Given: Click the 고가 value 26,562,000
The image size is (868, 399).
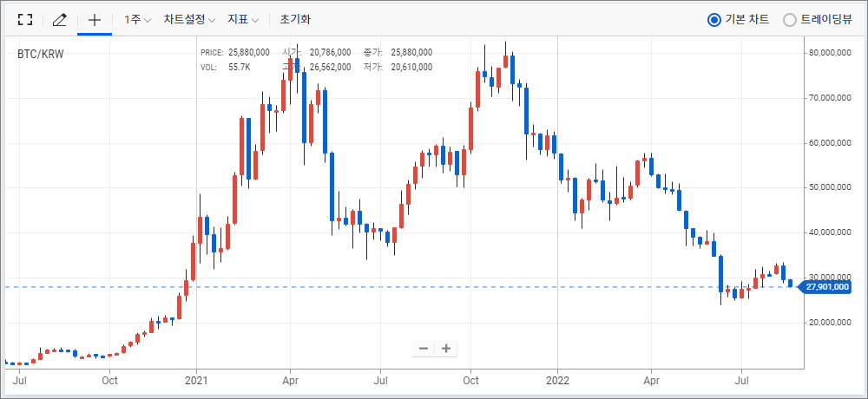Looking at the screenshot, I should click(x=330, y=67).
